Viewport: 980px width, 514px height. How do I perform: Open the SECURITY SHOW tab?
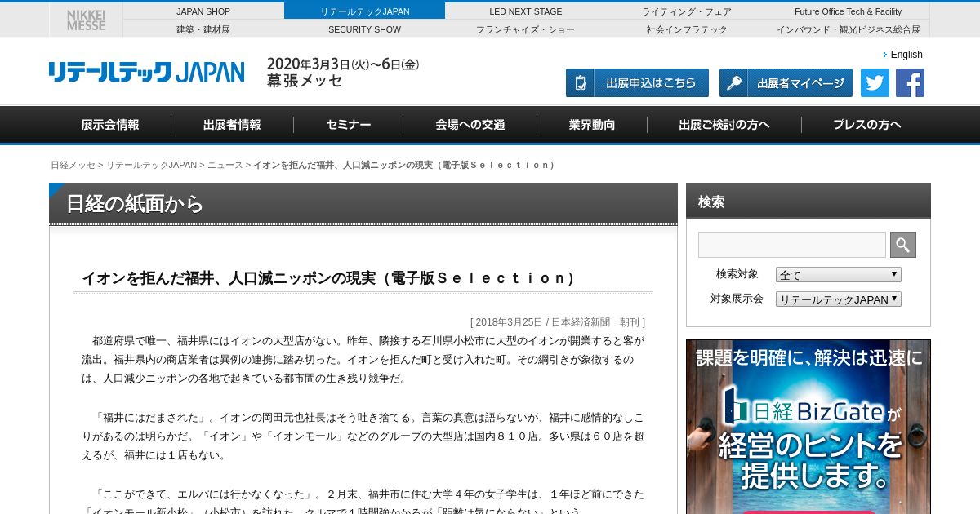pos(364,29)
